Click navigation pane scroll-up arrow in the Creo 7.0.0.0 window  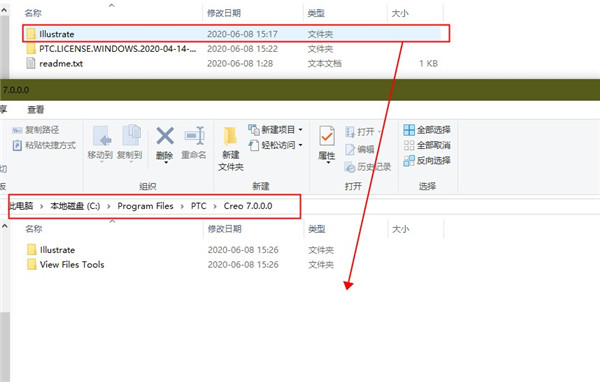pyautogui.click(x=5, y=226)
